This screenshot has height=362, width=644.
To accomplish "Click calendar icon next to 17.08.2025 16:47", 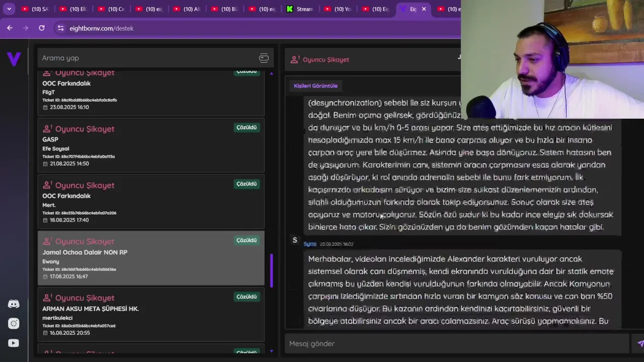I will [x=45, y=277].
